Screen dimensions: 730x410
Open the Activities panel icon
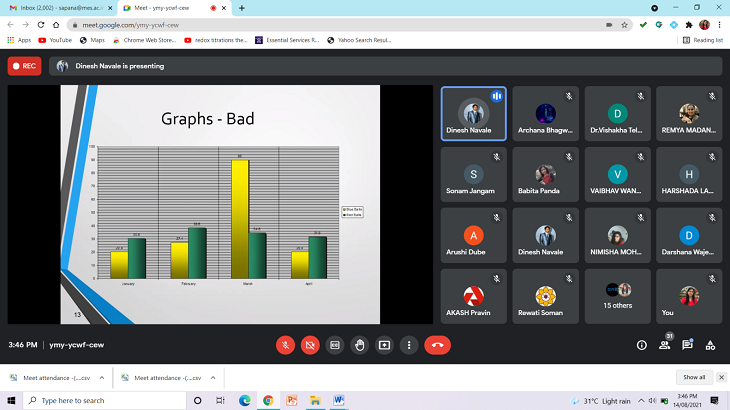point(711,345)
